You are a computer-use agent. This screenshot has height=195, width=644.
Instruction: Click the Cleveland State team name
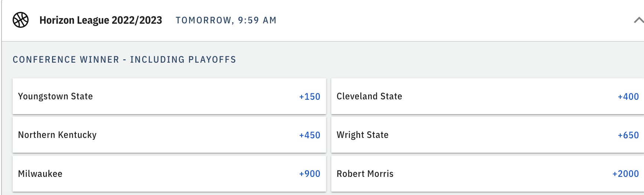click(x=369, y=96)
